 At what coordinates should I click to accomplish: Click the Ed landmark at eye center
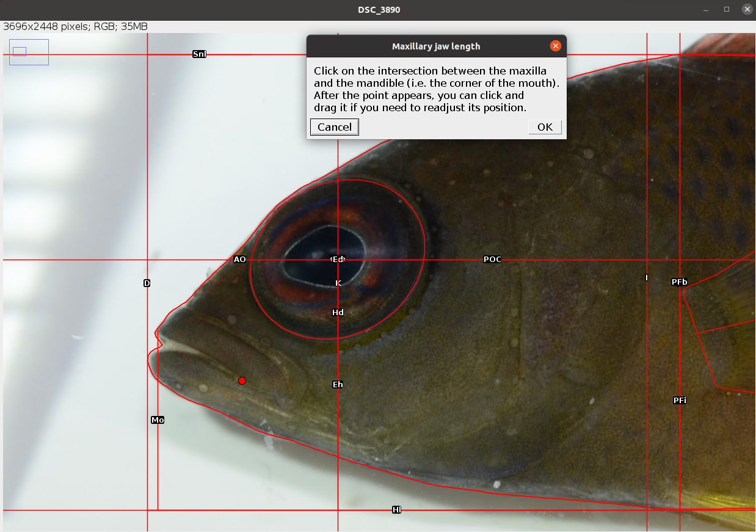coord(338,260)
